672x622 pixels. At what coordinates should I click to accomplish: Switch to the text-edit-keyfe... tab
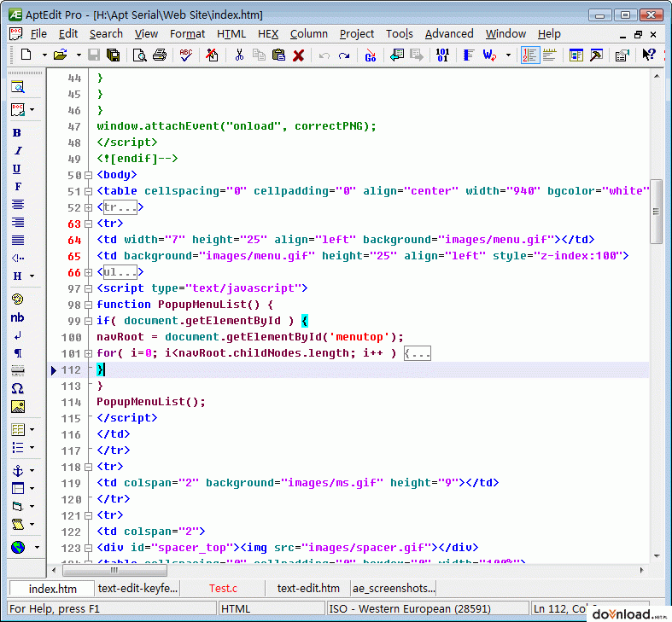(x=137, y=588)
